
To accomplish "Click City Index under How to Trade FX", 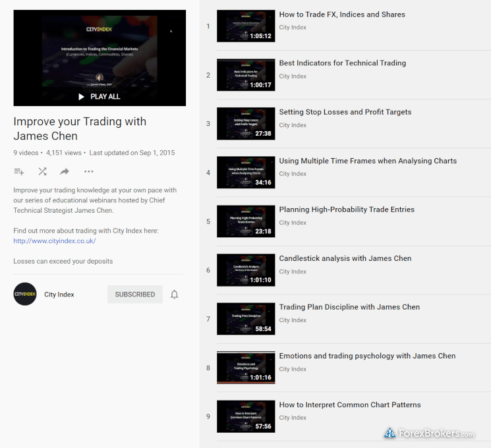I will pyautogui.click(x=293, y=28).
